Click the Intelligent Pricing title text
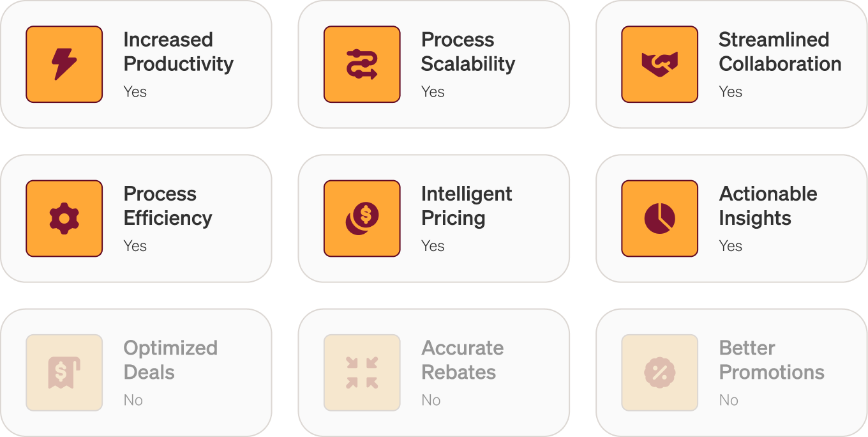The width and height of the screenshot is (868, 437). [x=467, y=207]
